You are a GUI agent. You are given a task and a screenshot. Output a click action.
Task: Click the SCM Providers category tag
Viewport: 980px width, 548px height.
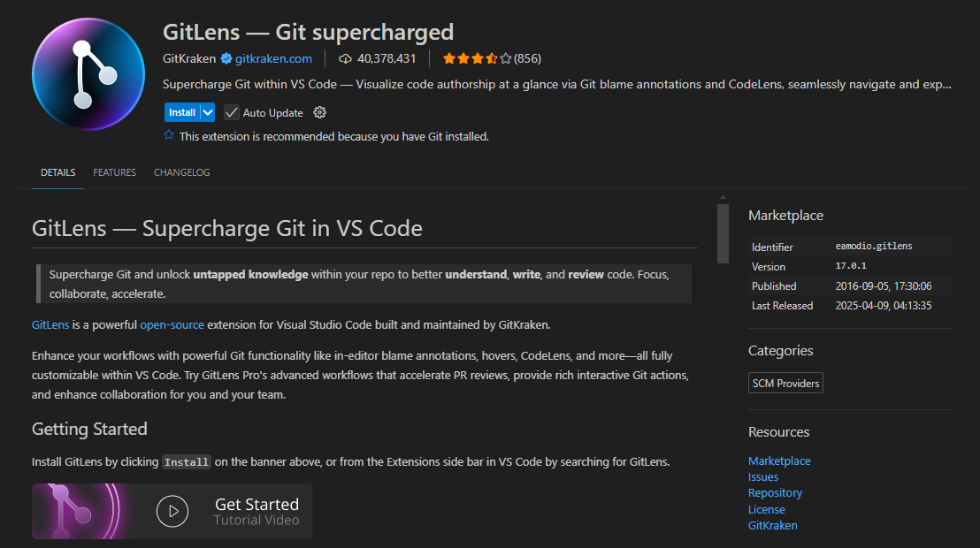[785, 383]
